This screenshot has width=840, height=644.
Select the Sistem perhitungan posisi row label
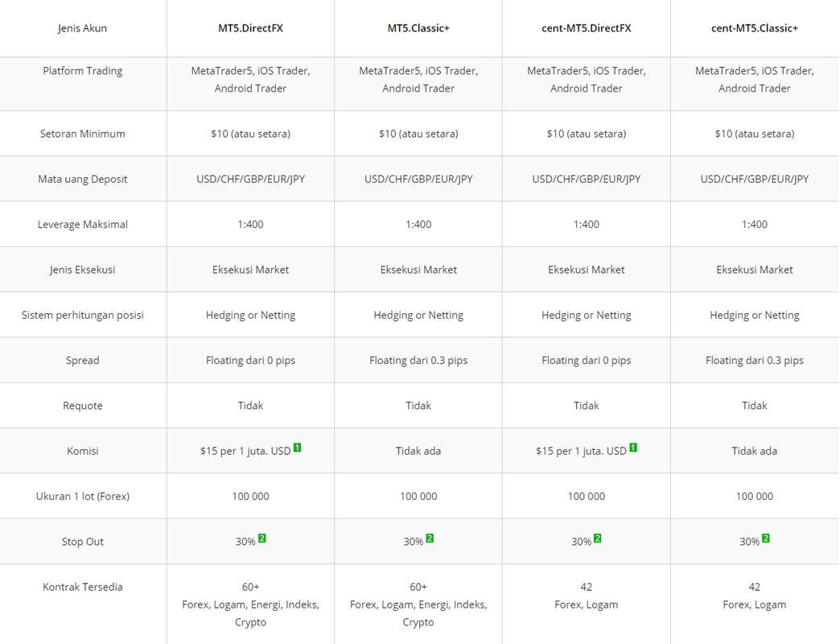[x=83, y=315]
